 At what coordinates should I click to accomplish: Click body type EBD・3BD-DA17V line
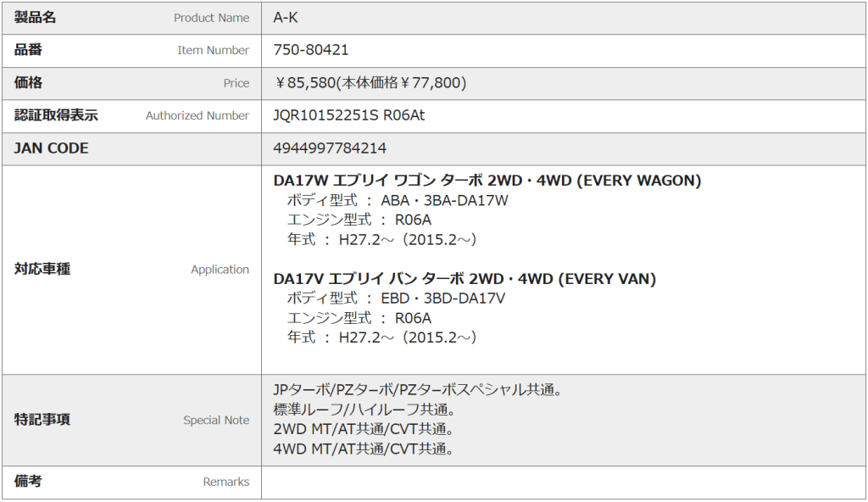coord(396,298)
